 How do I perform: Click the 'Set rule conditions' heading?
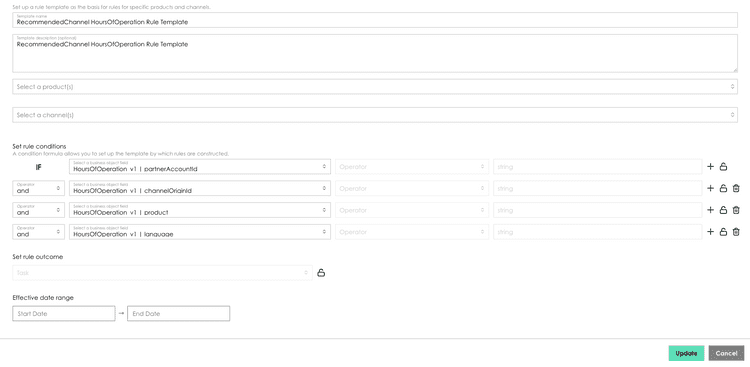pyautogui.click(x=39, y=146)
